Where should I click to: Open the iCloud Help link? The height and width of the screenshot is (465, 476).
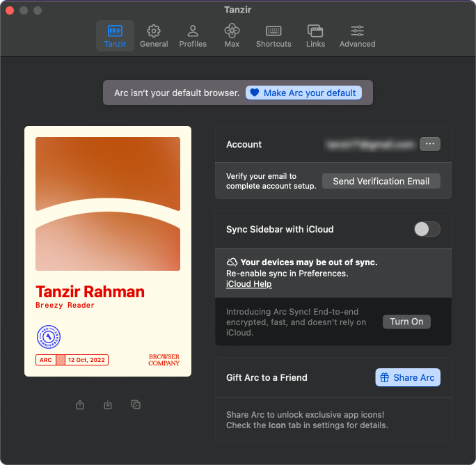(248, 284)
